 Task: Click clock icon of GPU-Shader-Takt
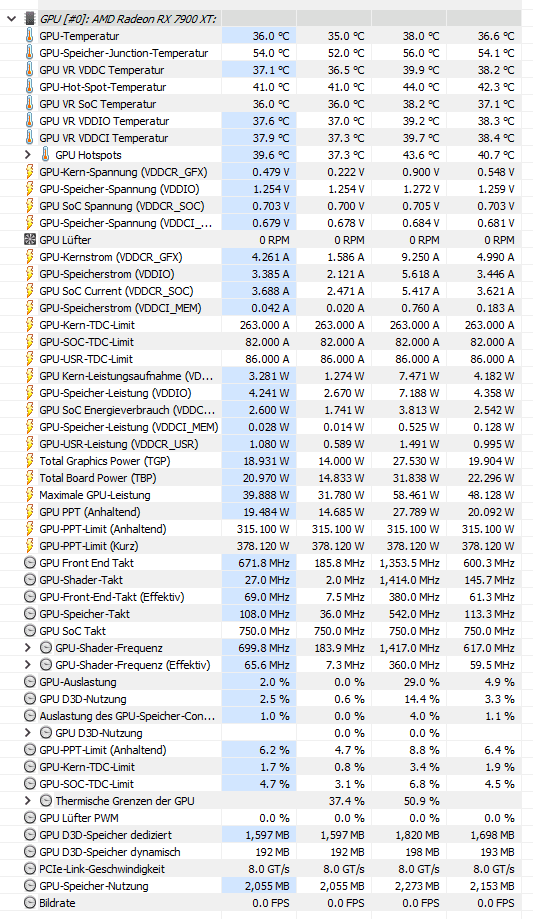[x=29, y=580]
